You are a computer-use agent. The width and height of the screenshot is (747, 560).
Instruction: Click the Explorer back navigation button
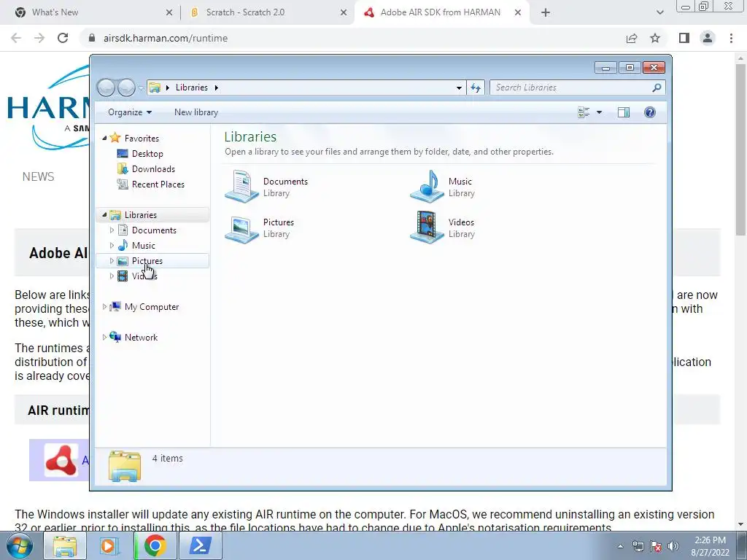(x=106, y=87)
